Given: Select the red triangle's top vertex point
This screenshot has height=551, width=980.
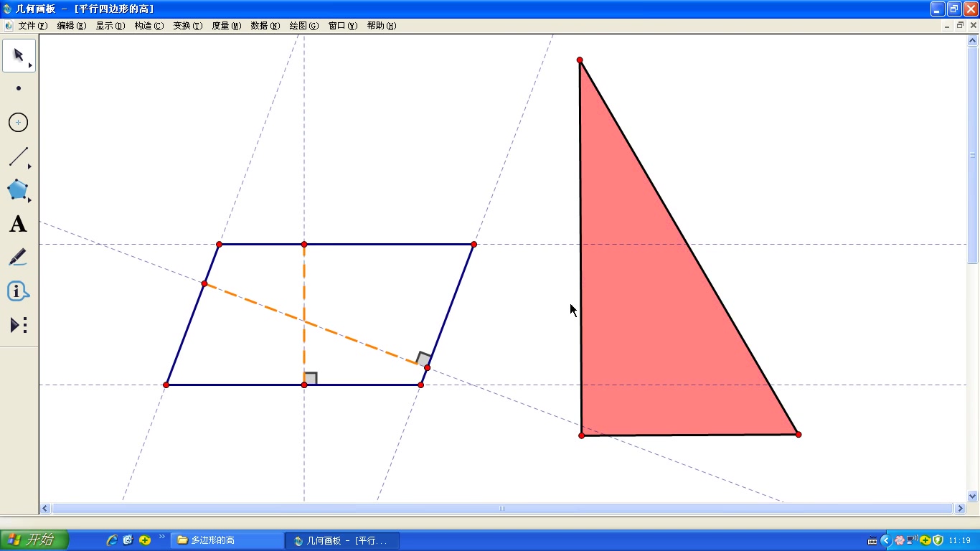Looking at the screenshot, I should point(580,60).
